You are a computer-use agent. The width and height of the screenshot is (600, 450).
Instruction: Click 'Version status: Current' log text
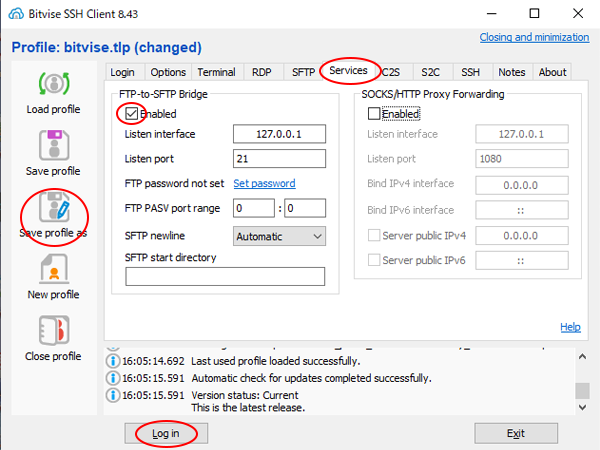[x=245, y=395]
